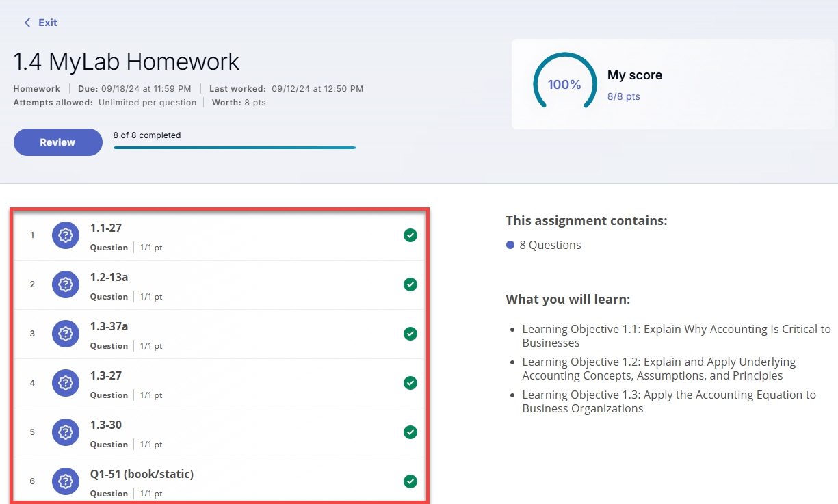Click blue dot beside 8 Questions
Image resolution: width=838 pixels, height=504 pixels.
pos(510,245)
